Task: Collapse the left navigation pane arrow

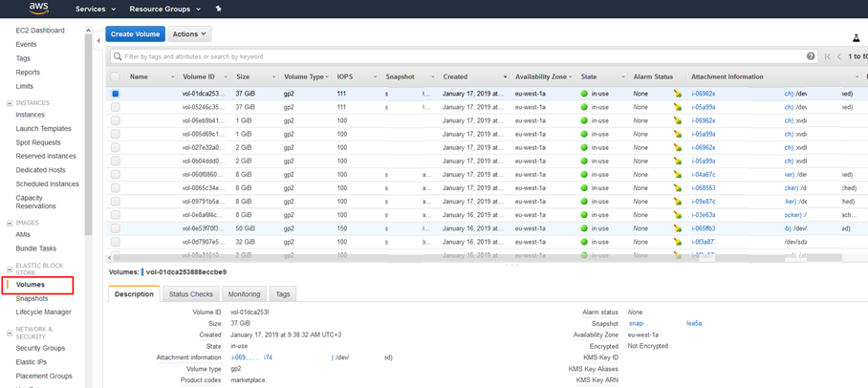Action: coord(98,40)
